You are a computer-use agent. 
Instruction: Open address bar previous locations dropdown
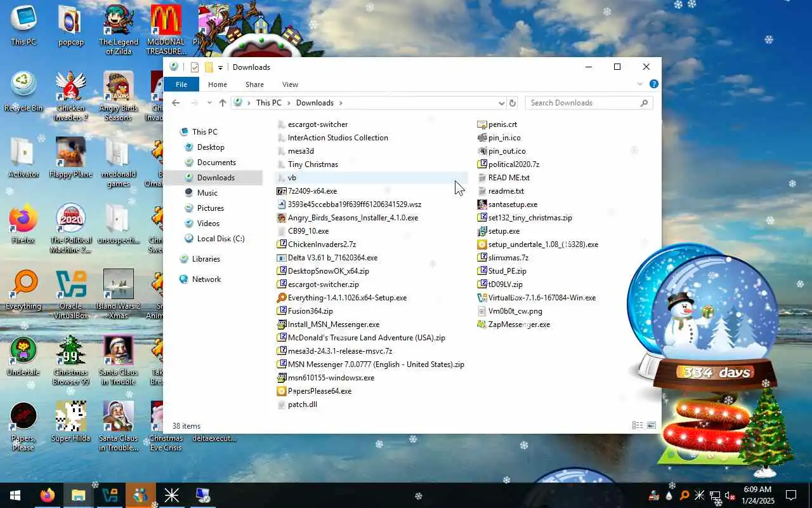[501, 103]
